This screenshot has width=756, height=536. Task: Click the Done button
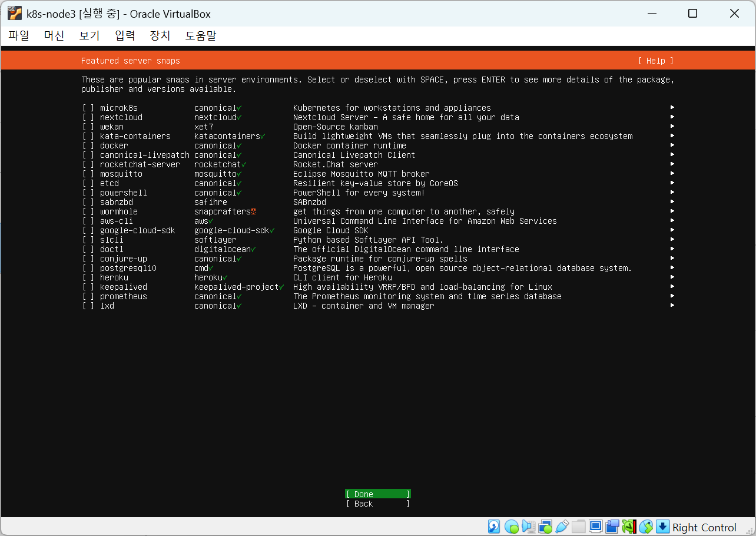tap(378, 494)
